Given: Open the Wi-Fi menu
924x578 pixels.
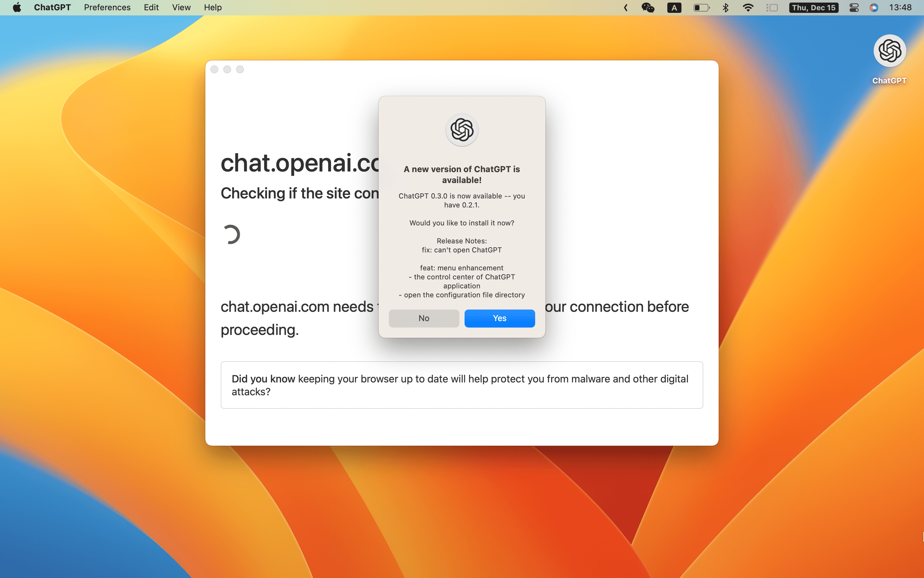Looking at the screenshot, I should [x=748, y=8].
